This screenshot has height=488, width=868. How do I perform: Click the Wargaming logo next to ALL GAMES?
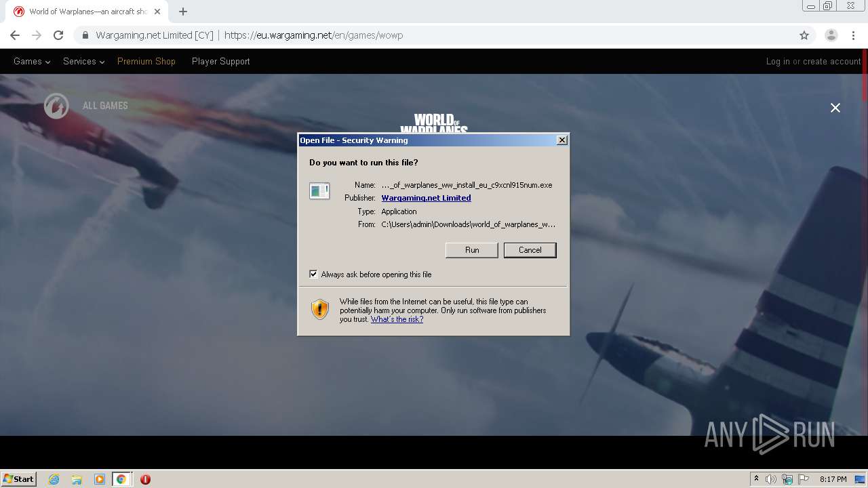[x=56, y=106]
